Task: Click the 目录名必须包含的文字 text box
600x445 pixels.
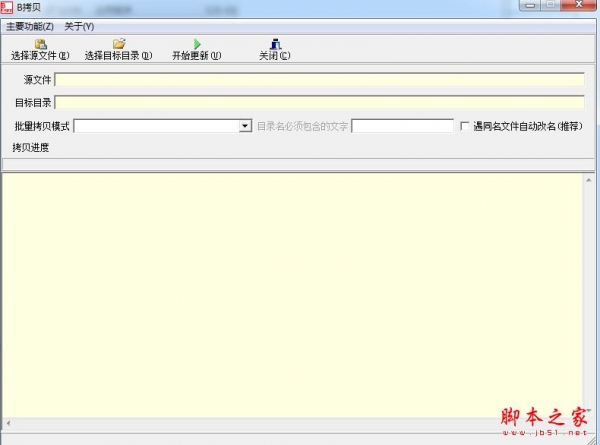Action: tap(403, 126)
